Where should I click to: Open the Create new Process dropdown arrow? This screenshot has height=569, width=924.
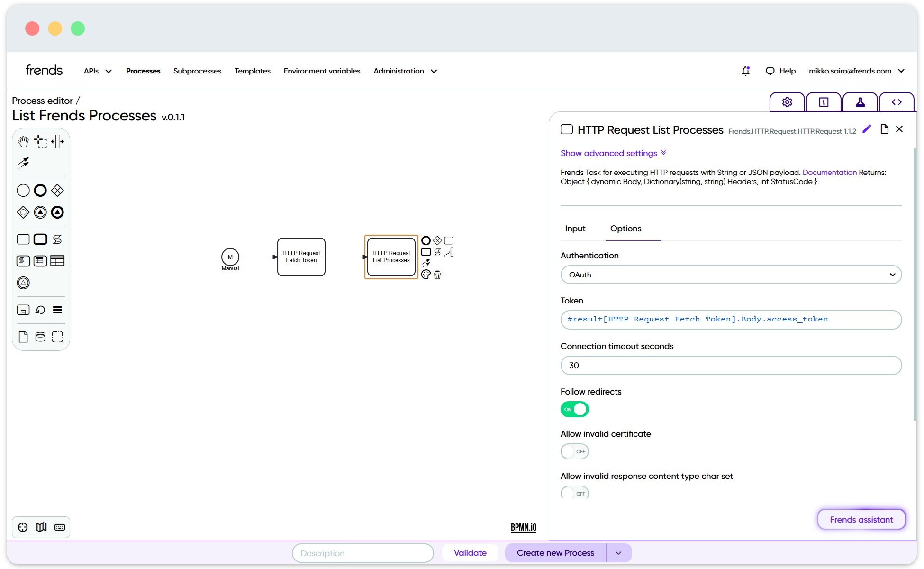coord(618,553)
